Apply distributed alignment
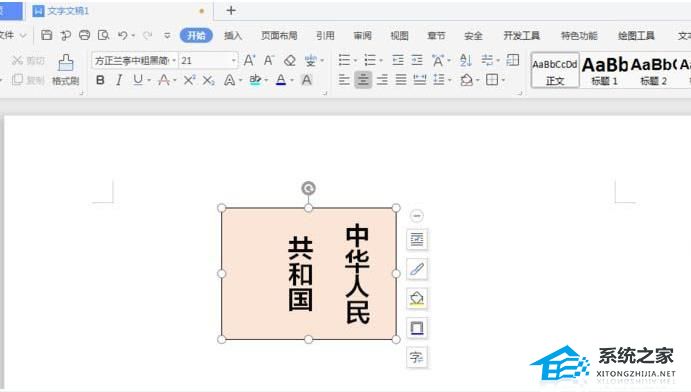 pyautogui.click(x=420, y=80)
